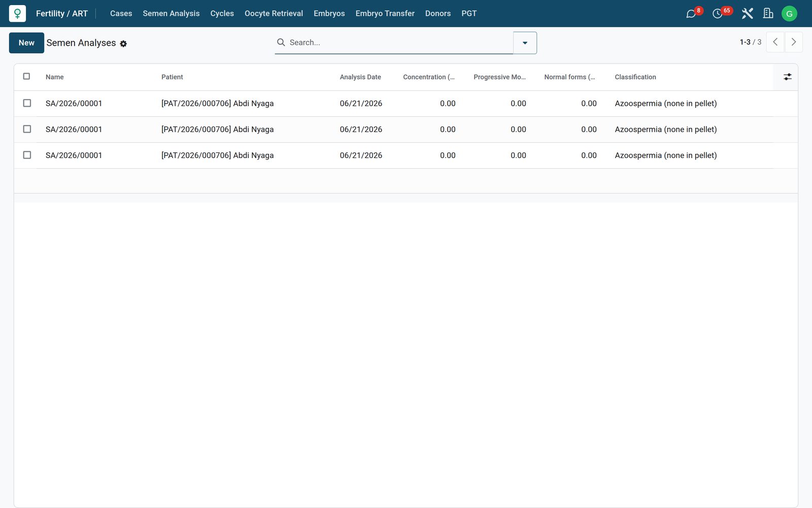Open the conversations chat bubble icon
812x508 pixels.
[691, 14]
